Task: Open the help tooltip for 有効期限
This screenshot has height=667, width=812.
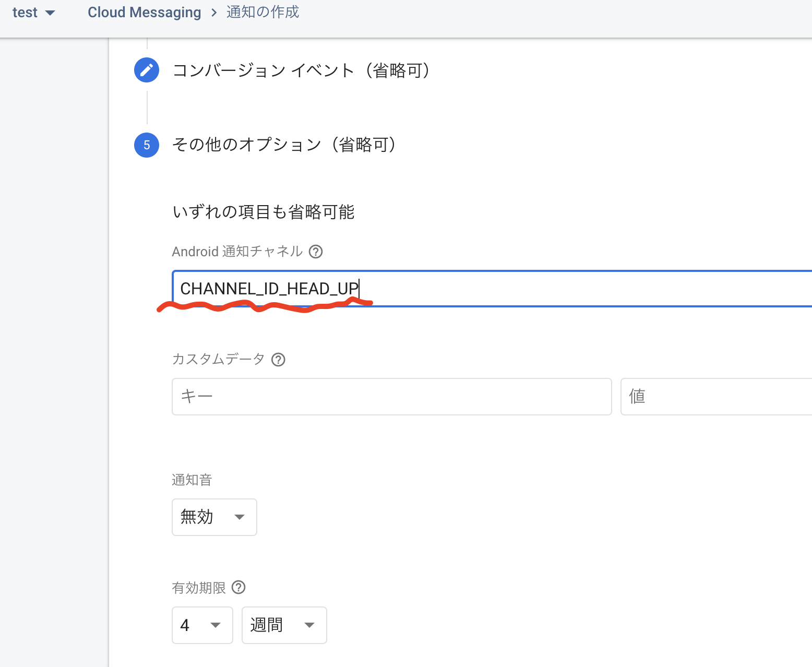Action: [x=239, y=588]
